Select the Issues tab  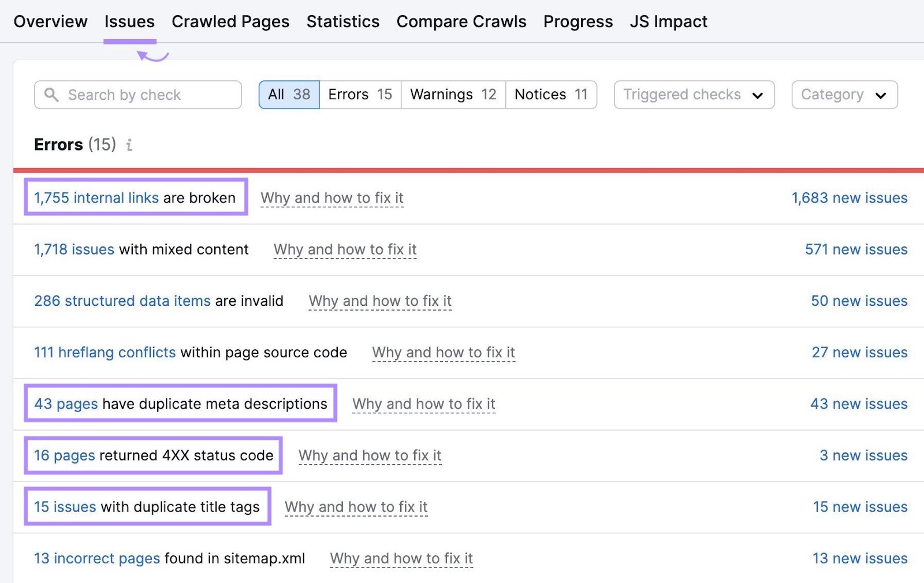[129, 21]
